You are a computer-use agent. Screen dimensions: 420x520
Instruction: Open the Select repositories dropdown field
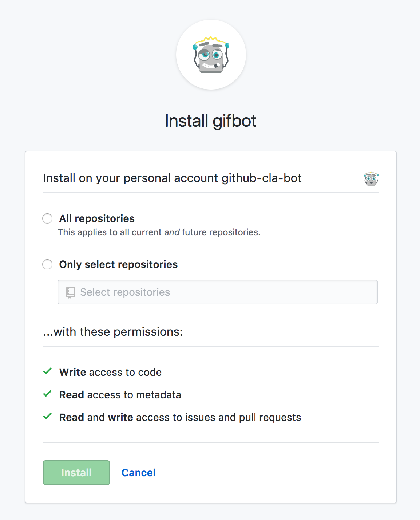[x=218, y=292]
